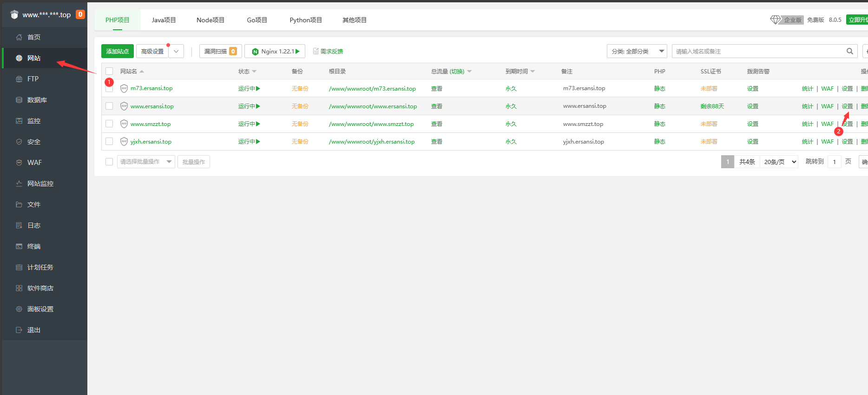
Task: Toggle the select-all checkbox in table header
Action: pos(109,71)
